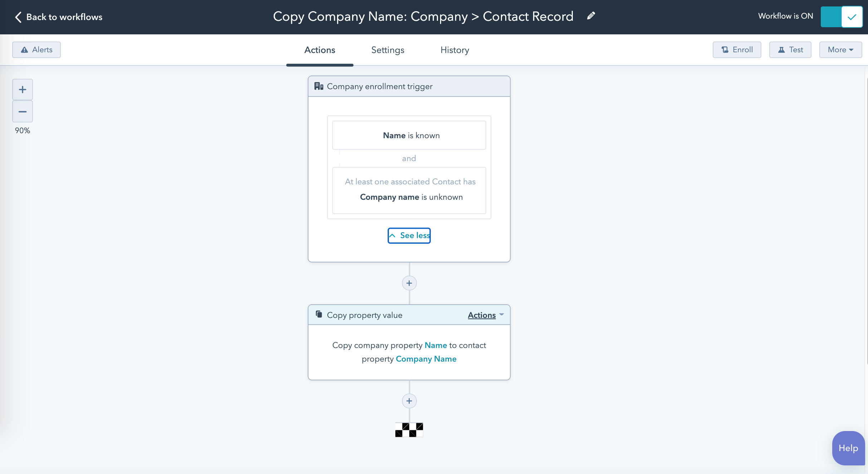Image resolution: width=868 pixels, height=474 pixels.
Task: Switch to the History tab
Action: (454, 50)
